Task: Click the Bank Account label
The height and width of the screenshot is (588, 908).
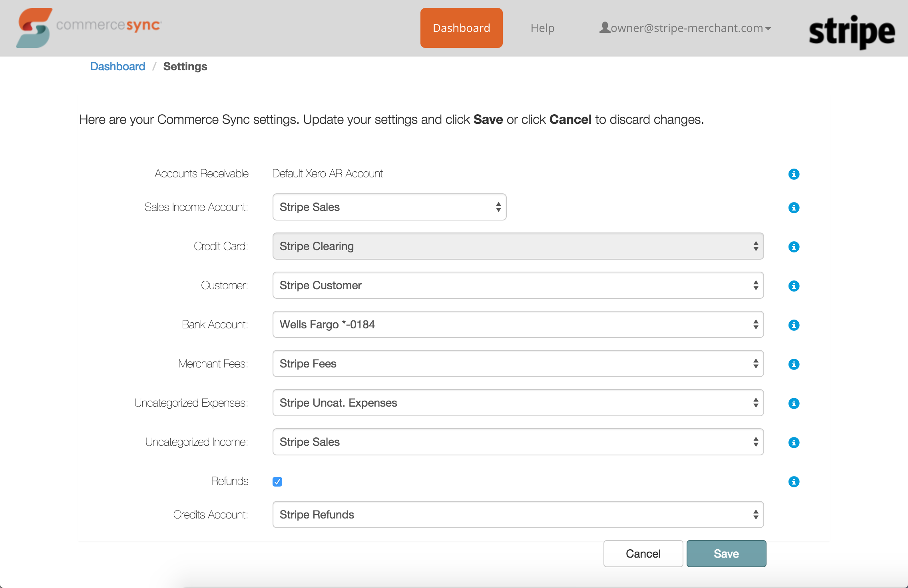Action: point(215,324)
